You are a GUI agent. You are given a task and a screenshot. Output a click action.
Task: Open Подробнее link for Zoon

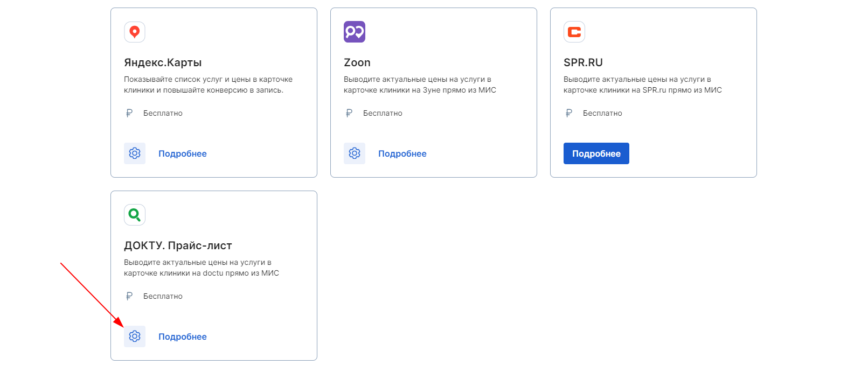pyautogui.click(x=402, y=153)
